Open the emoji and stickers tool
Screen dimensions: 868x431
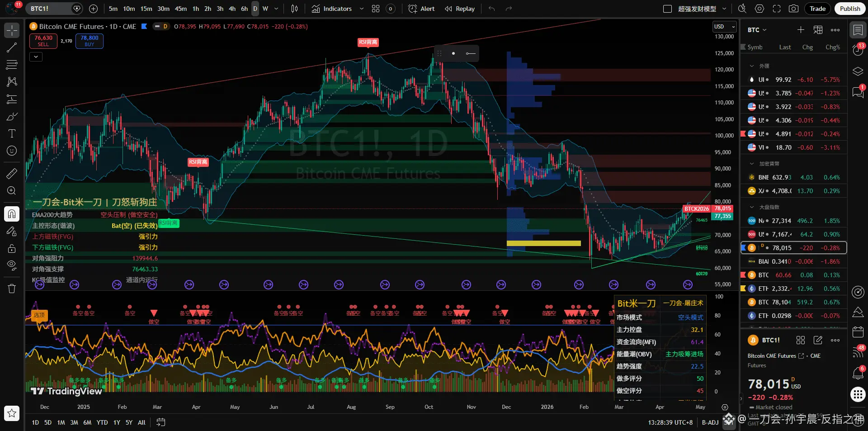(x=12, y=151)
